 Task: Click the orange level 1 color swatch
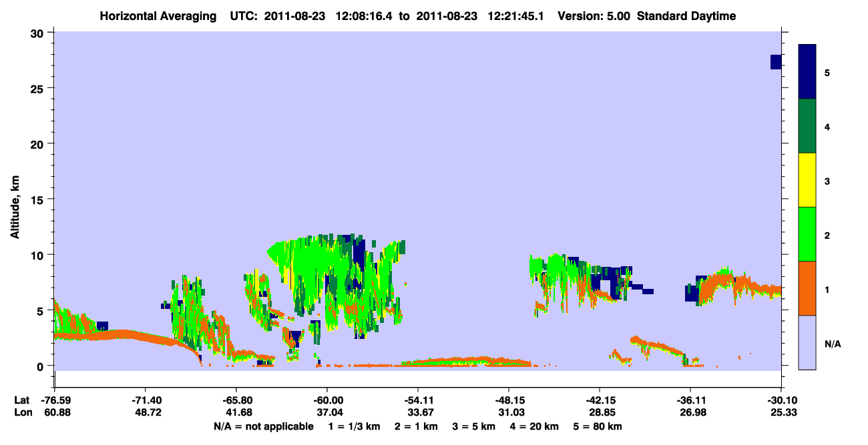click(807, 288)
